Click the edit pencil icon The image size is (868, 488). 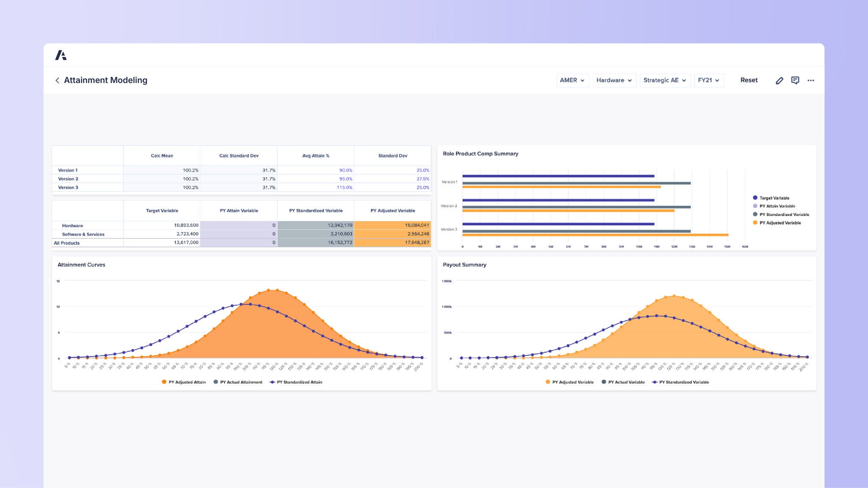[x=779, y=80]
